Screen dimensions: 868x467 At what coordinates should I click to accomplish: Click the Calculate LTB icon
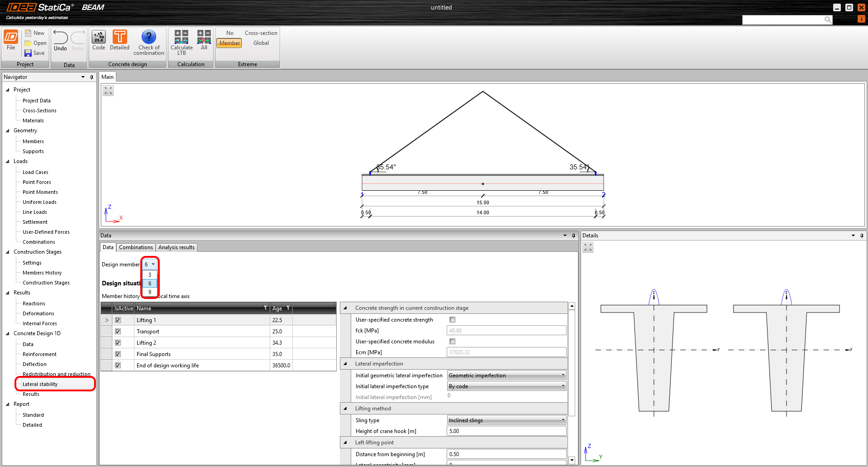181,37
